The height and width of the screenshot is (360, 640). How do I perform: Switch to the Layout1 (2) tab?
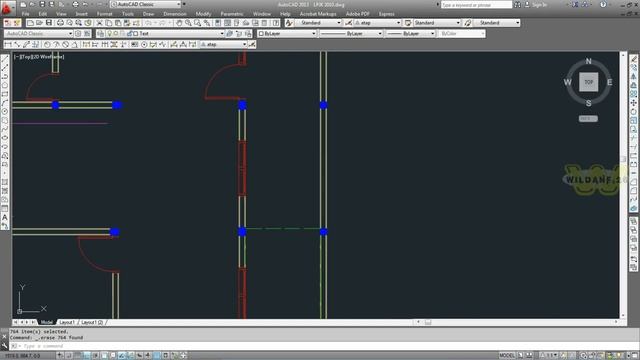pos(92,322)
